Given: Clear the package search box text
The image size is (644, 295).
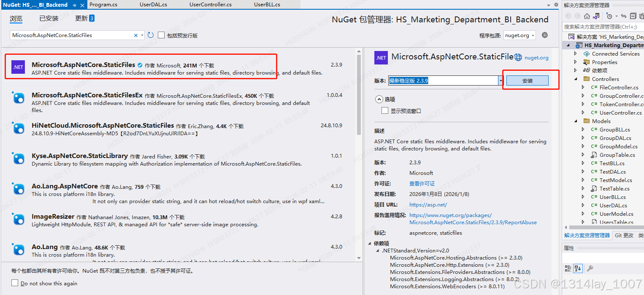Looking at the screenshot, I should tap(136, 35).
